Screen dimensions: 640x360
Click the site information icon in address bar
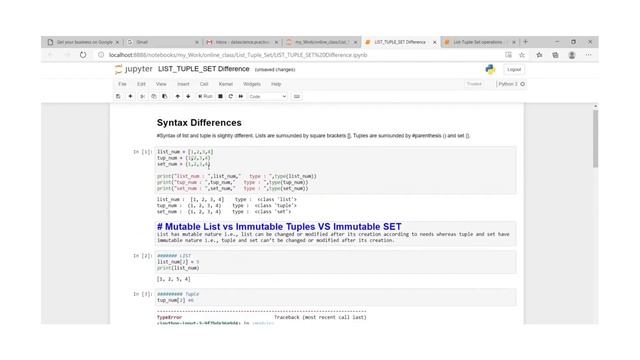[101, 55]
